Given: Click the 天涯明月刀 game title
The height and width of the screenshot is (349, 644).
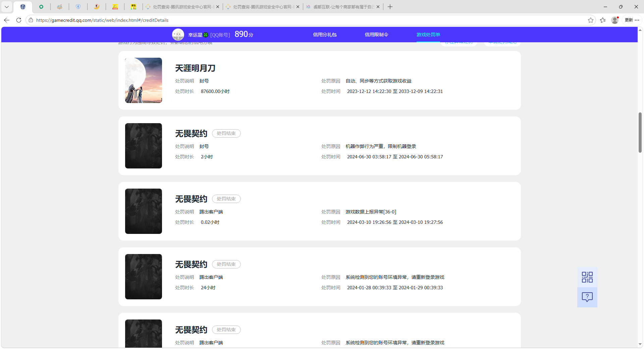Looking at the screenshot, I should click(195, 68).
